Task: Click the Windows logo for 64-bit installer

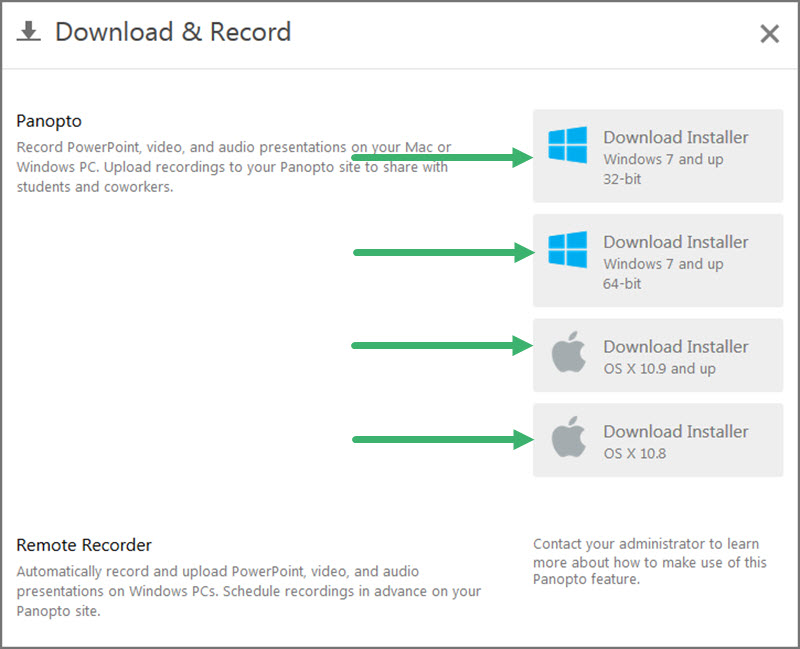Action: click(567, 249)
